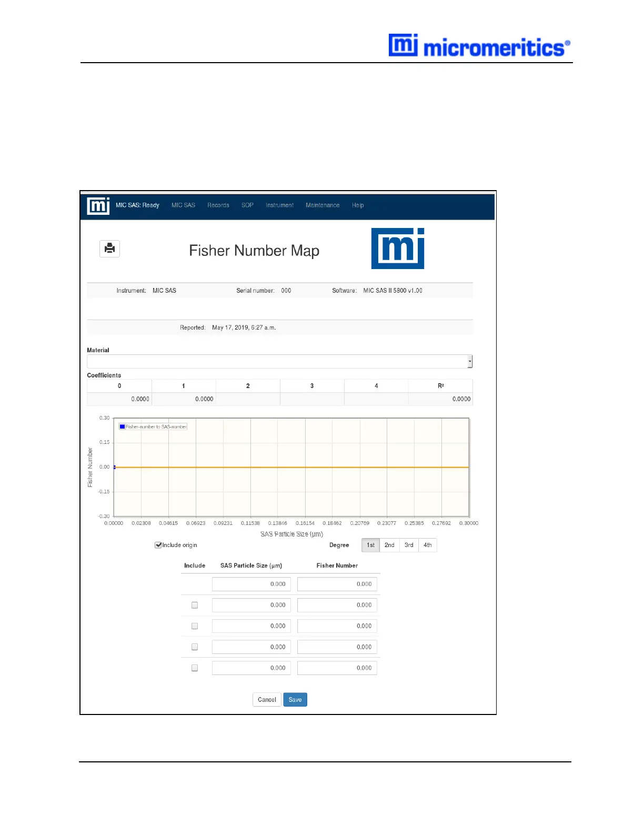The width and height of the screenshot is (644, 834).
Task: Click the micromeritics logo at page top
Action: 479,46
